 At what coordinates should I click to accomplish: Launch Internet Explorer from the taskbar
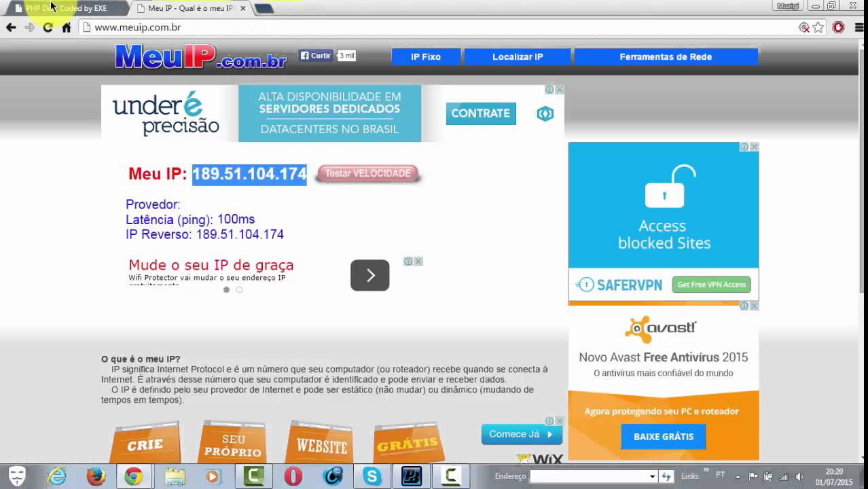(x=56, y=477)
